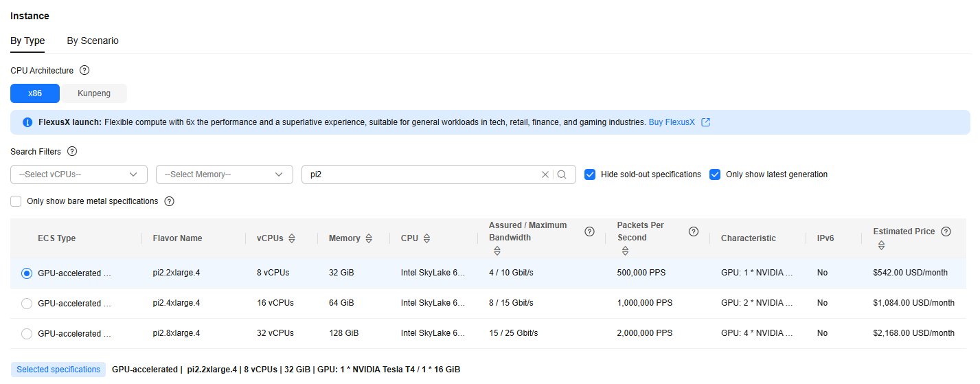The height and width of the screenshot is (384, 980).
Task: Click the Search Filters help icon
Action: [x=72, y=151]
